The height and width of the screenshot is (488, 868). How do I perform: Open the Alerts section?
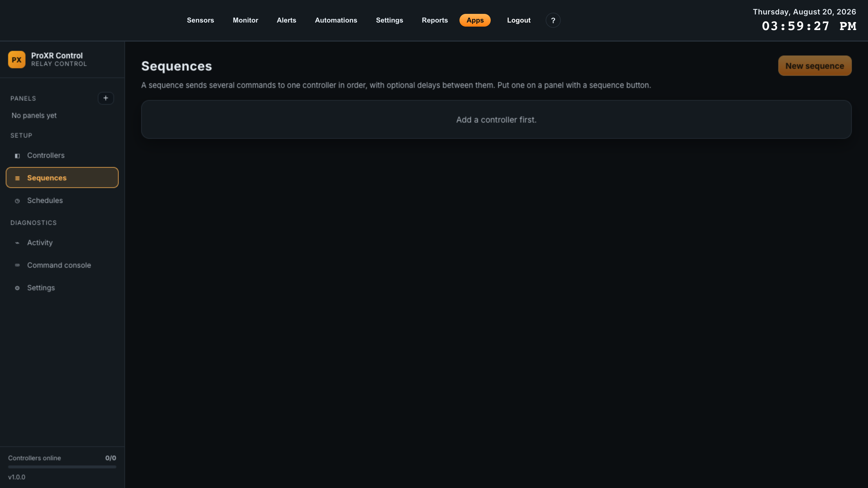[286, 20]
